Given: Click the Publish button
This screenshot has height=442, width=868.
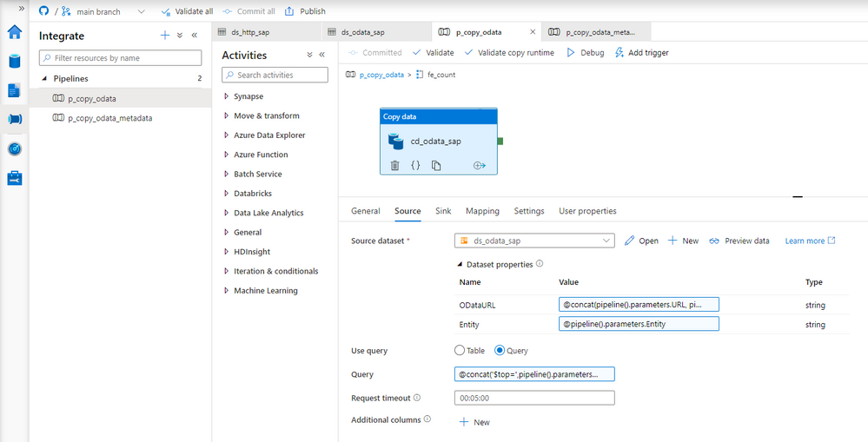Looking at the screenshot, I should click(x=306, y=11).
